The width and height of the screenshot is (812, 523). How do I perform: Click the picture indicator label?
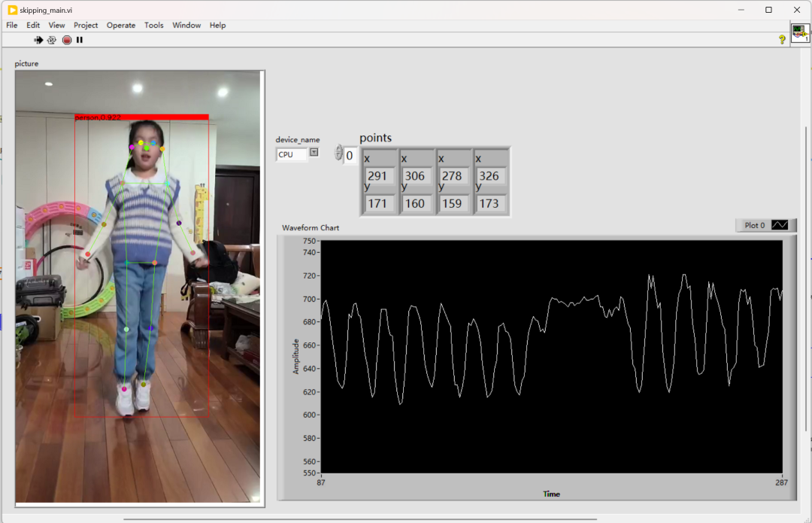coord(26,63)
